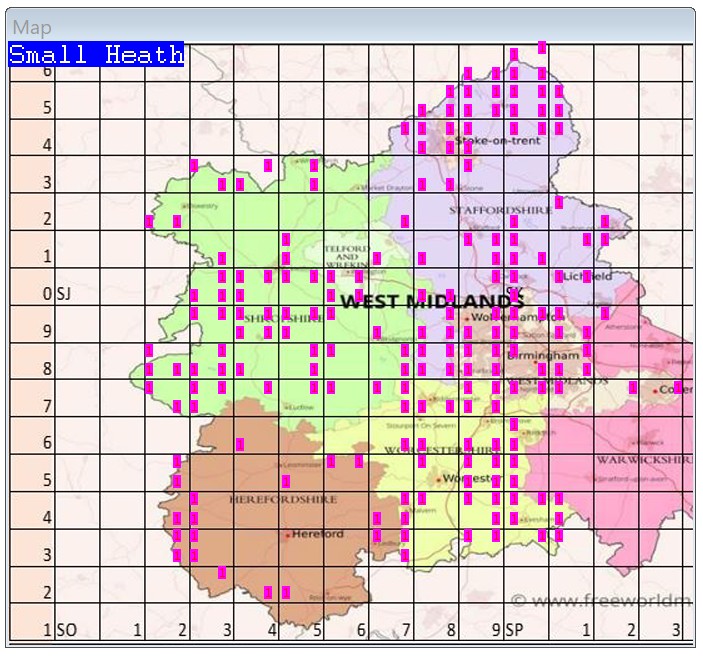
Task: Select the SP grid reference label
Action: click(x=514, y=631)
